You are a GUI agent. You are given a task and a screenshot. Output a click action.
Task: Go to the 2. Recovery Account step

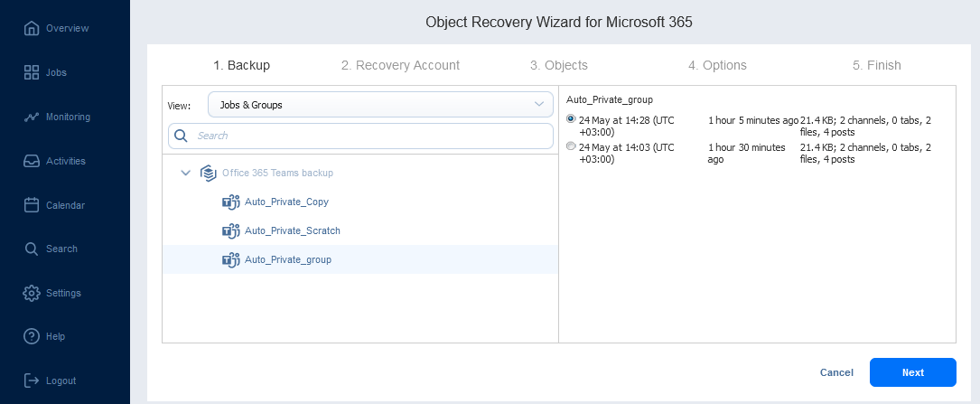click(401, 65)
